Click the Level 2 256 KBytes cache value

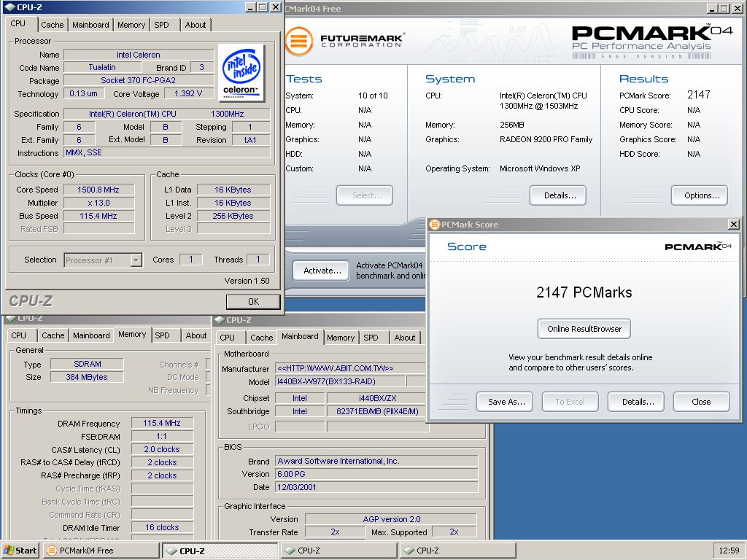(x=233, y=216)
